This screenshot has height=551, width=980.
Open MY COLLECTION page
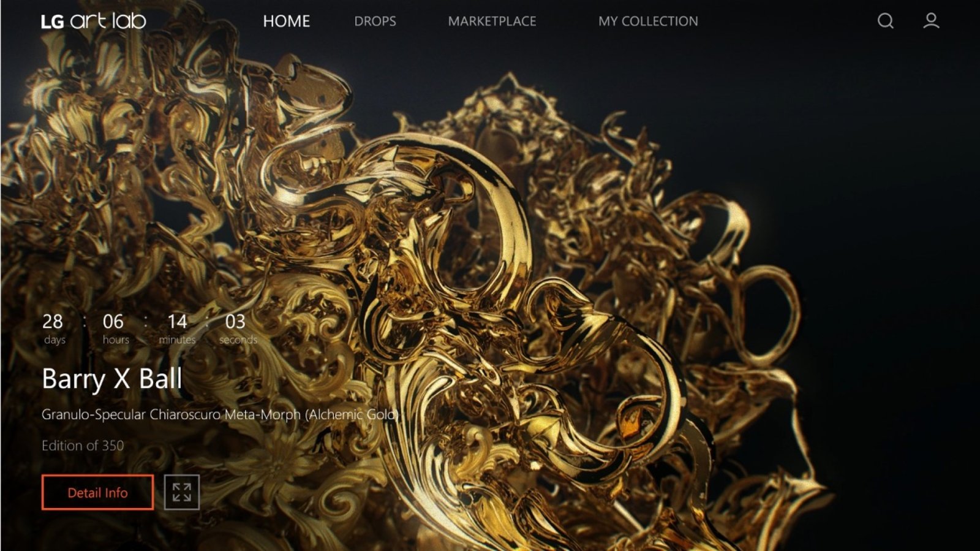pyautogui.click(x=648, y=21)
